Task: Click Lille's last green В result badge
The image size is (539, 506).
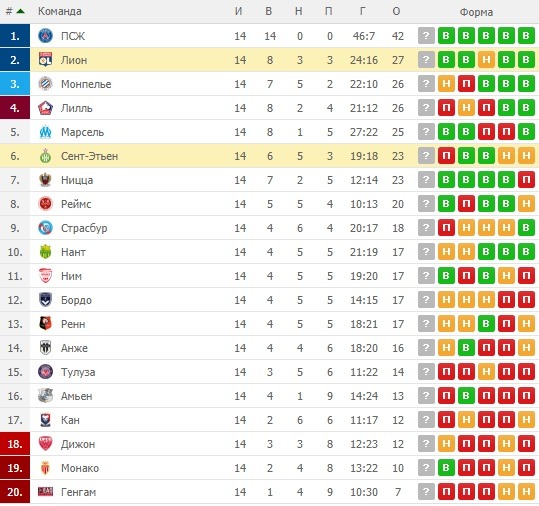Action: (526, 108)
